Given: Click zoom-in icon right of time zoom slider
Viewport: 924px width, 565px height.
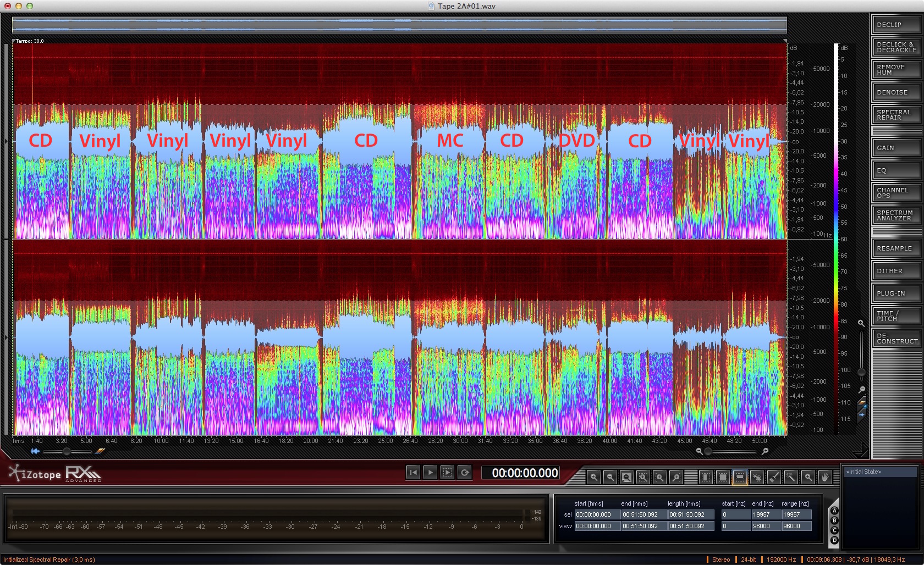Looking at the screenshot, I should click(765, 451).
